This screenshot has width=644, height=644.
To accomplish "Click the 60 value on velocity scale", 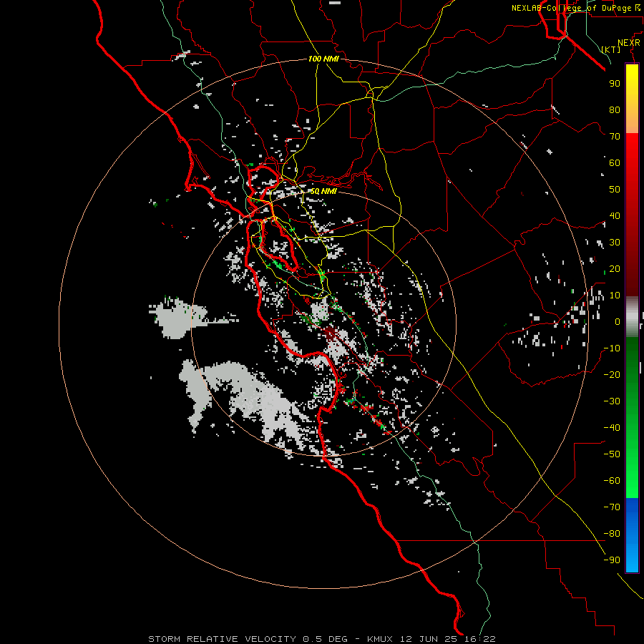I will coord(615,162).
